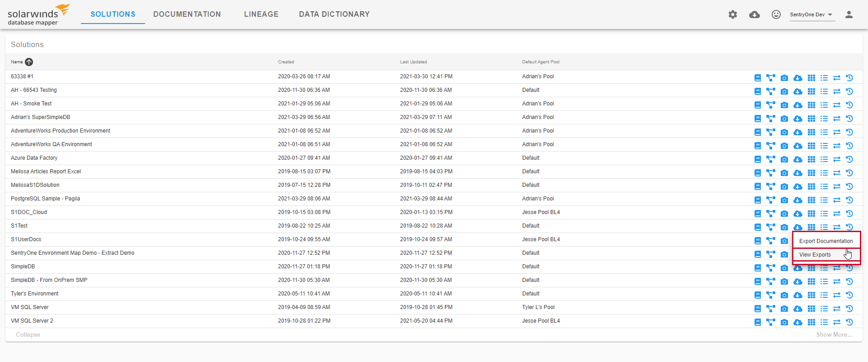
Task: Open documentation book icon for SimpleDB - From OnPrem SMP
Action: coord(758,281)
